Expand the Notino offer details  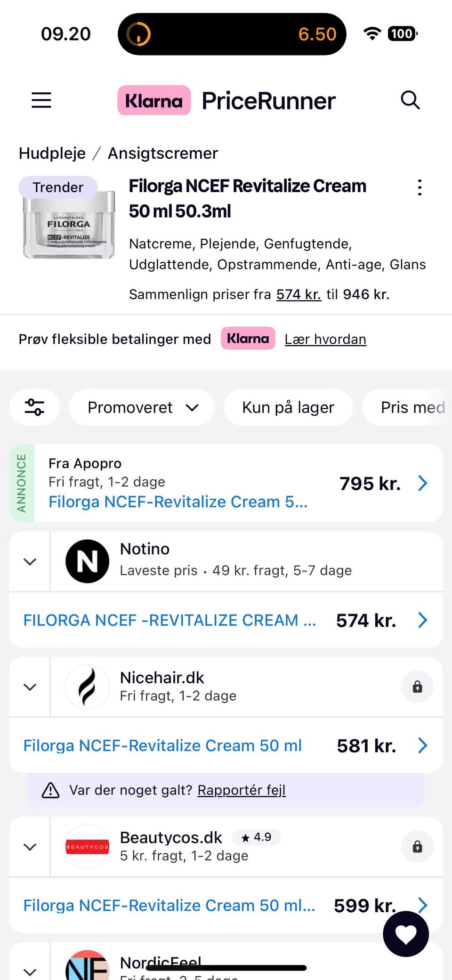coord(30,562)
